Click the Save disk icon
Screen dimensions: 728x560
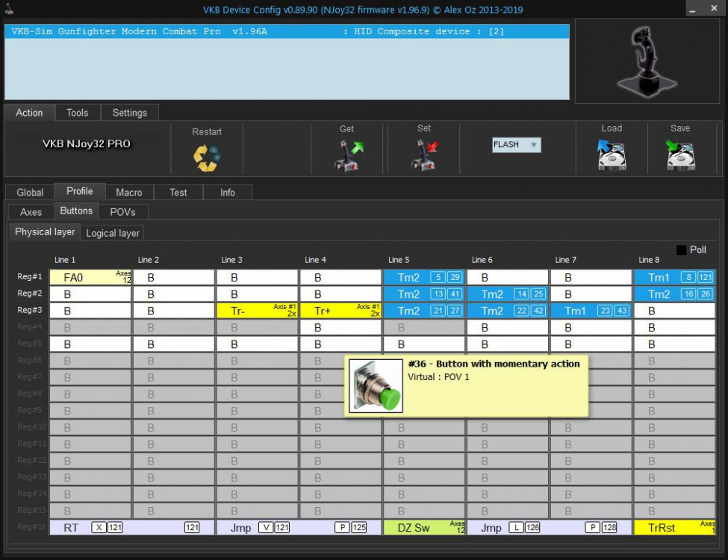coord(680,155)
